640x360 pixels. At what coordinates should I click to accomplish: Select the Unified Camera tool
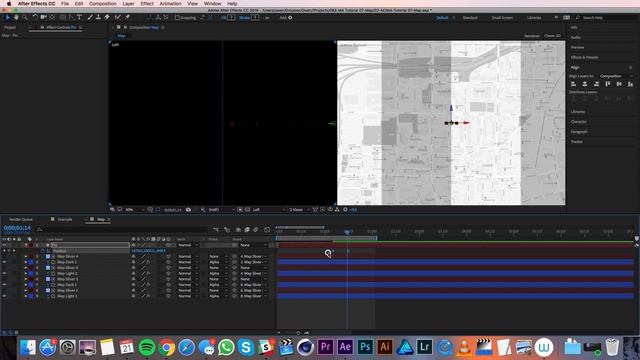[44, 18]
